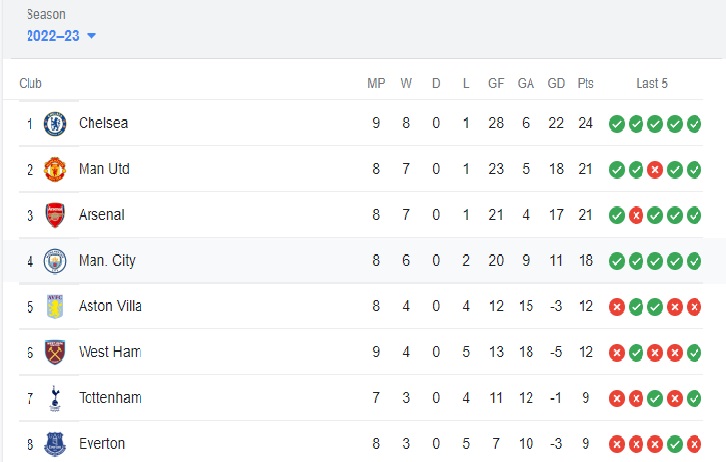The width and height of the screenshot is (726, 462).
Task: Click the Club column header
Action: tap(31, 83)
